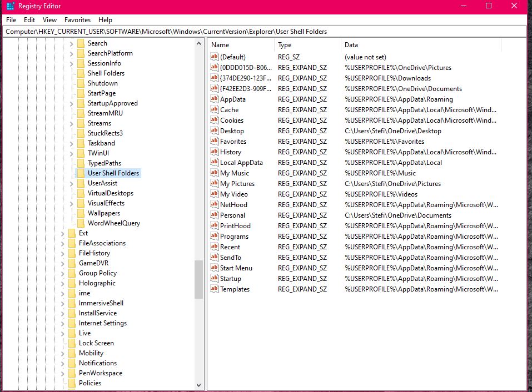Click the string icon beside My Music value

point(214,173)
